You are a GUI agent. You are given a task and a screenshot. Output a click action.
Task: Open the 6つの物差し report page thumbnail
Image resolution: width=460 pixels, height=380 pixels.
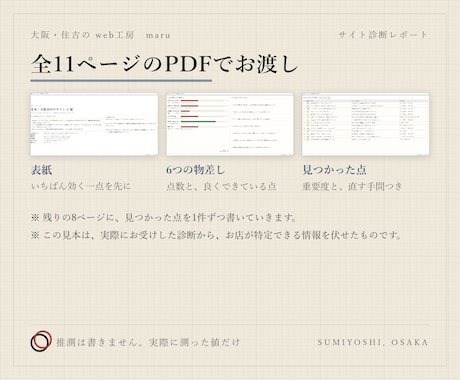[x=230, y=124]
